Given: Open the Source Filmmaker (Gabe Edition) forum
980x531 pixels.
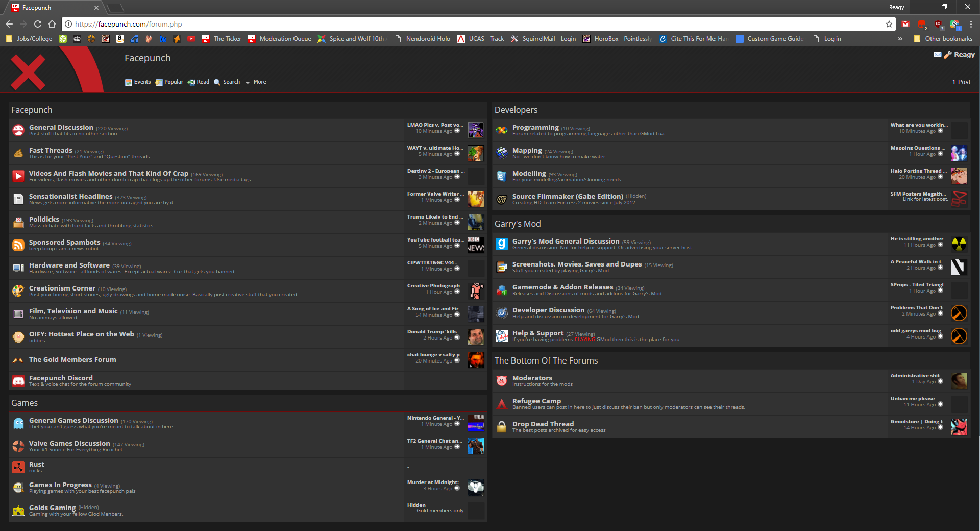Looking at the screenshot, I should 568,196.
